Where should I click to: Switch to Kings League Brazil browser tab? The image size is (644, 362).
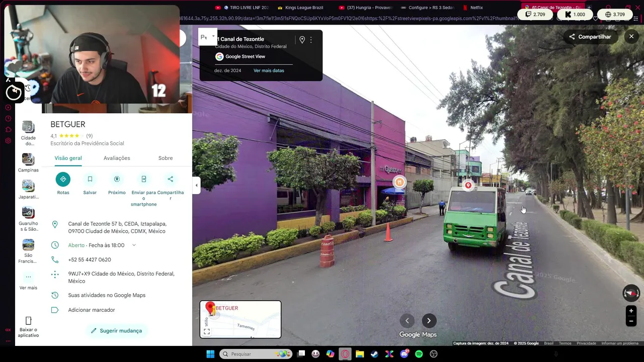pos(300,8)
